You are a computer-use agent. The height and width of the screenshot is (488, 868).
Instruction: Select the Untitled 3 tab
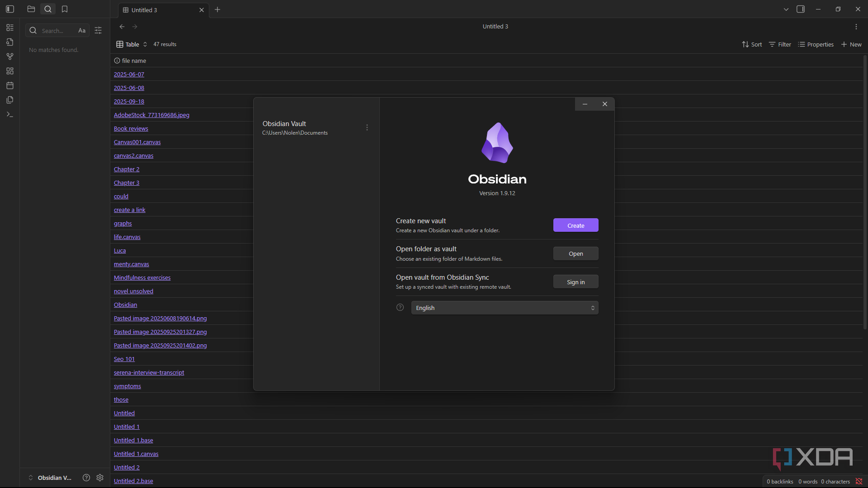click(x=163, y=10)
